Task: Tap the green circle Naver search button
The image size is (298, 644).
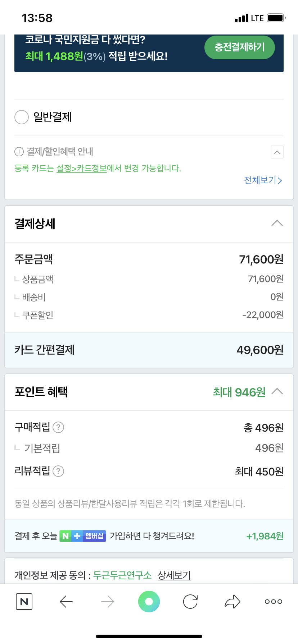Action: (x=149, y=601)
